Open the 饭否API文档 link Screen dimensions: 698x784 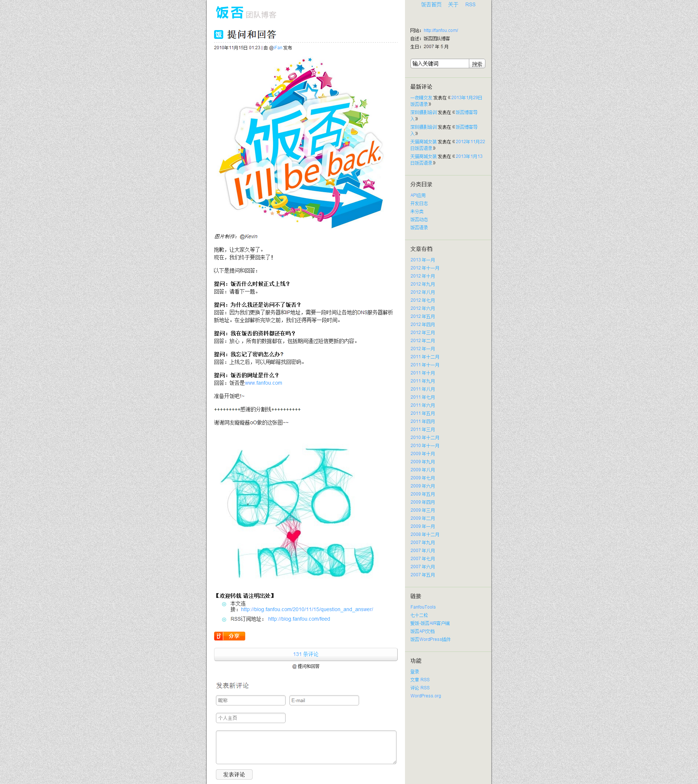[x=423, y=631]
